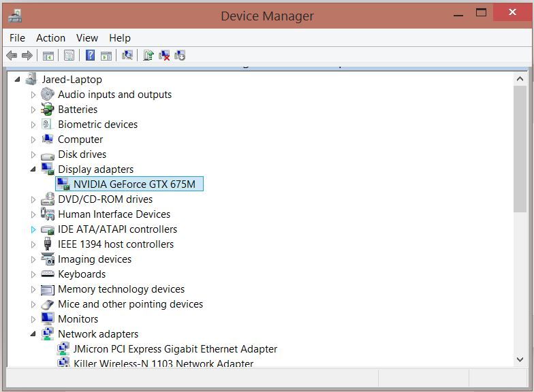Click the Forward arrow toolbar icon
The height and width of the screenshot is (392, 534).
(x=27, y=55)
